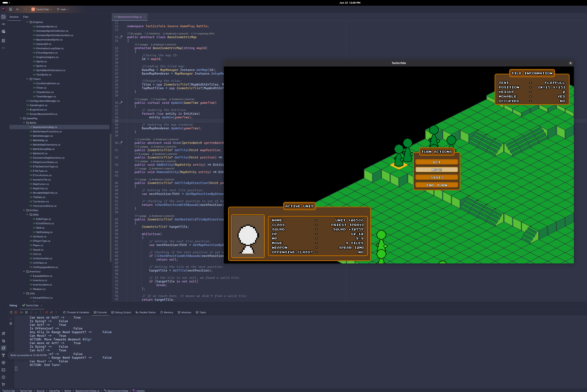Open the Commit tool window
Screen dimensions: 587x392
(3, 24)
